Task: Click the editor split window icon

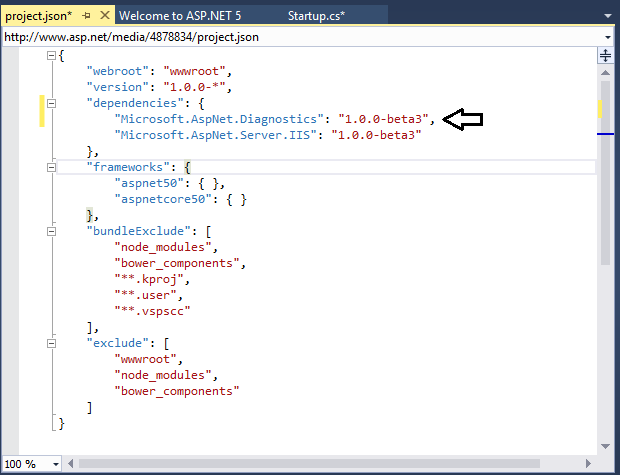Action: [x=605, y=55]
